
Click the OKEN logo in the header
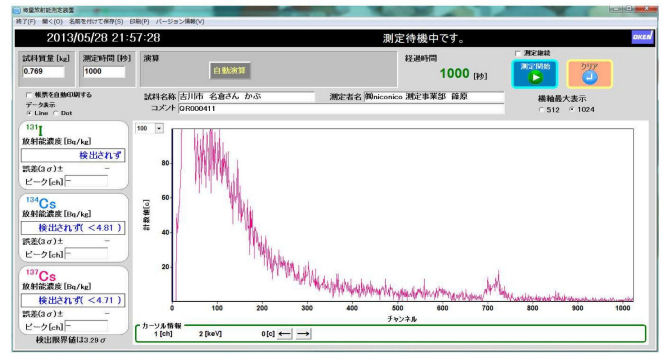pyautogui.click(x=642, y=37)
